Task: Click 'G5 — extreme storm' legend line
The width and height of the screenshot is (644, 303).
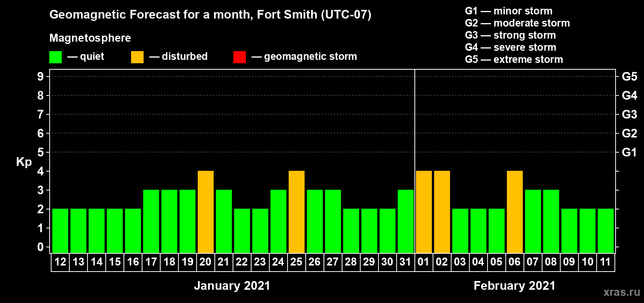Action: tap(514, 59)
